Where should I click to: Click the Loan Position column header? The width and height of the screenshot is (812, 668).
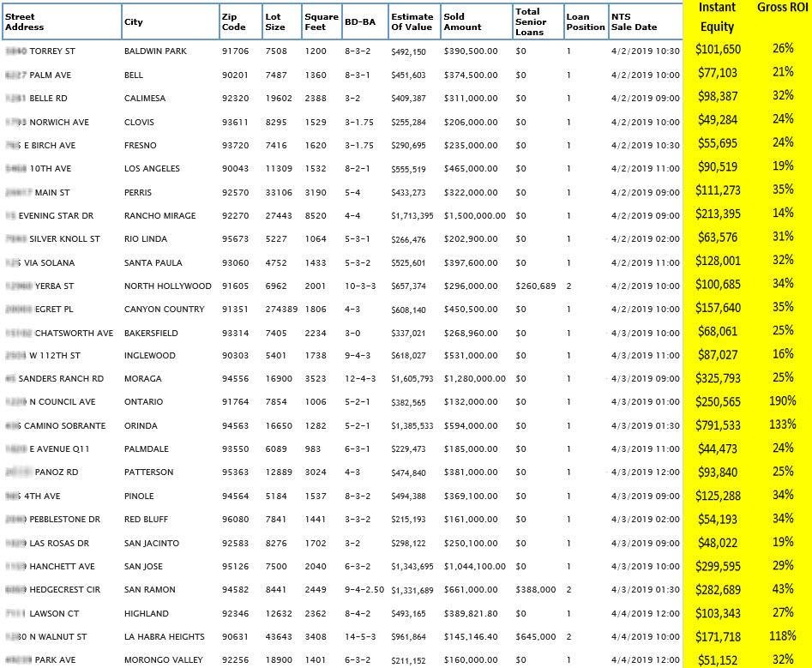[x=586, y=21]
